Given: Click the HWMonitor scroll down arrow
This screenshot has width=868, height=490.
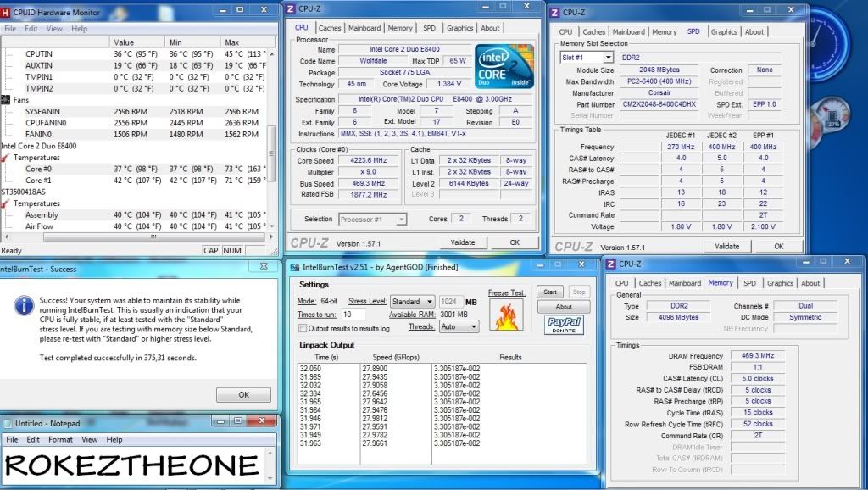Looking at the screenshot, I should (272, 226).
